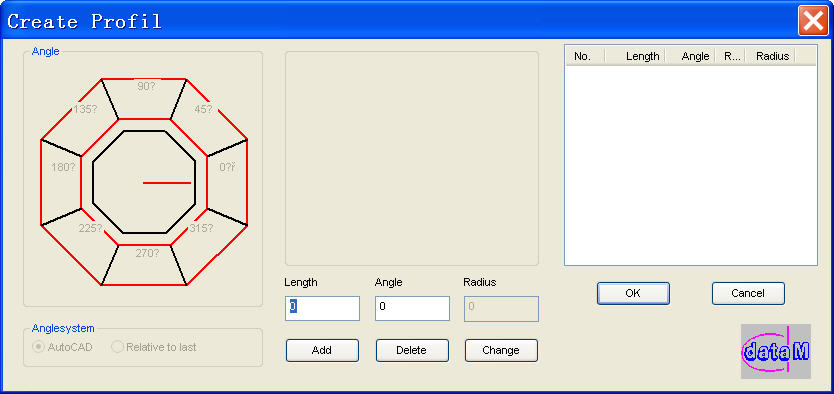Click the Length column header
Screen dimensions: 834x394
click(x=636, y=56)
